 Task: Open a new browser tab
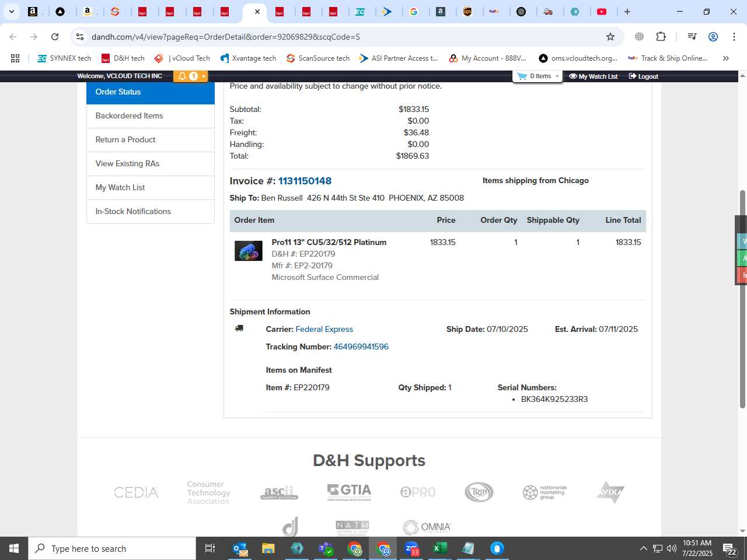click(x=627, y=12)
